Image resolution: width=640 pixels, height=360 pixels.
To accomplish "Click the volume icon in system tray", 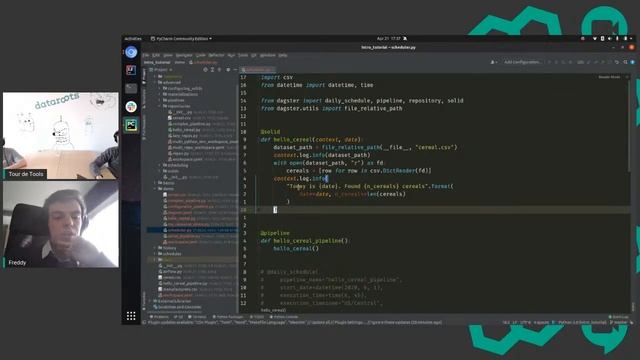I will (610, 39).
